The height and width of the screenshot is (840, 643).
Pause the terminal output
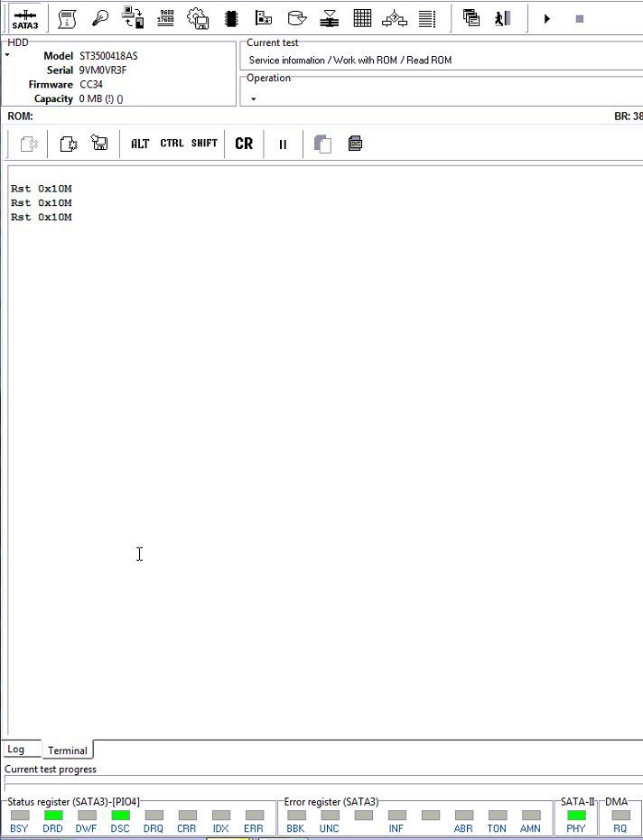tap(283, 144)
